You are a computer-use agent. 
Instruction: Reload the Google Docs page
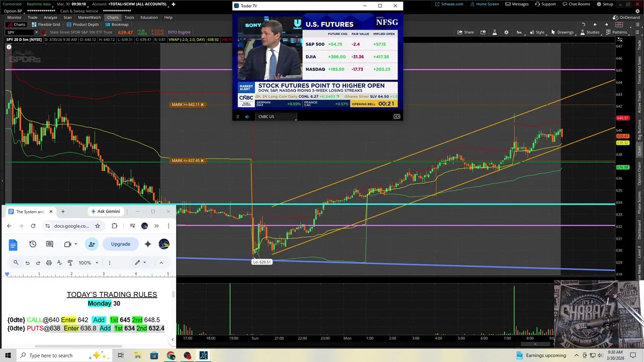[33, 226]
